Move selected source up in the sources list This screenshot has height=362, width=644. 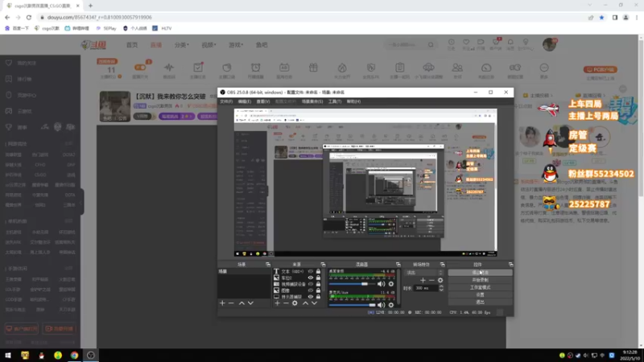point(305,303)
